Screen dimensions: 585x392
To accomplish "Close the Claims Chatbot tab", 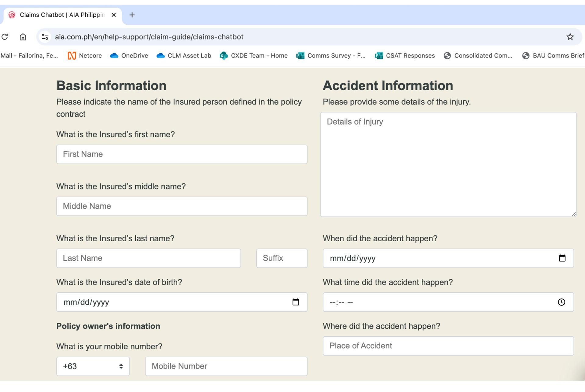I will (x=114, y=15).
